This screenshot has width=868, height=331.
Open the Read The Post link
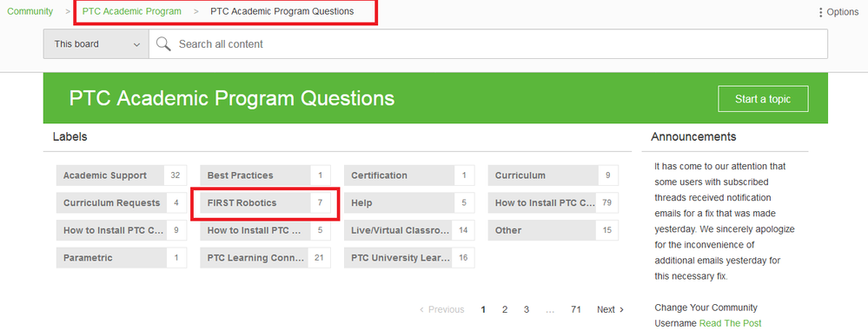coord(730,323)
